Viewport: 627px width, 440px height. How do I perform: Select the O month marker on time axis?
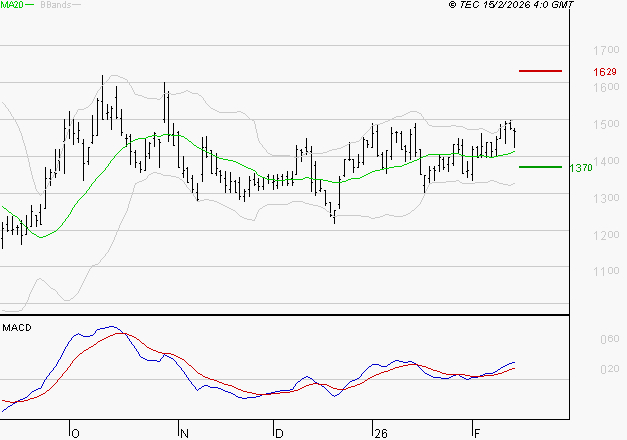[x=74, y=433]
